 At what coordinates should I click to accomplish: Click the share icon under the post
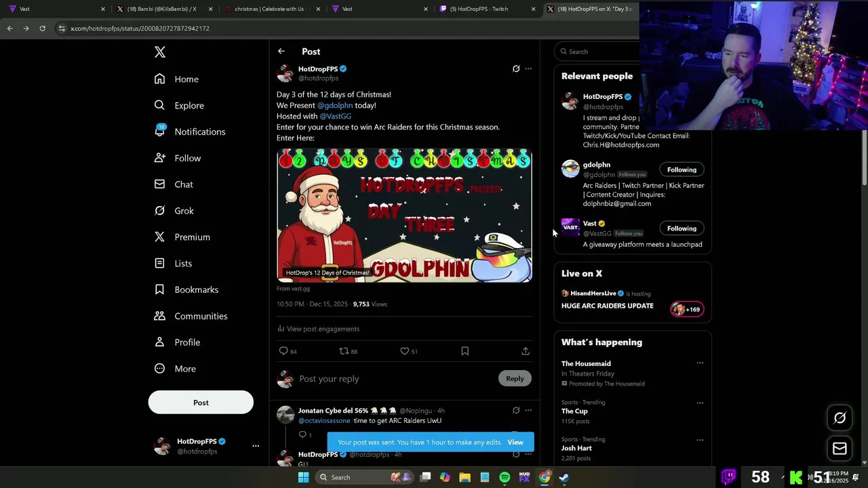[x=526, y=351]
